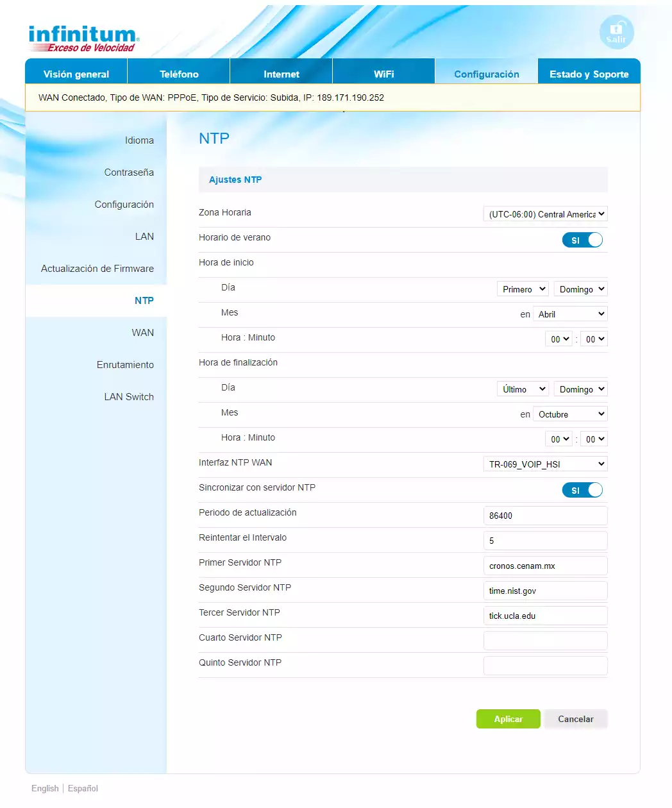This screenshot has height=808, width=672.
Task: Go to Estado y Soporte tab
Action: click(589, 74)
